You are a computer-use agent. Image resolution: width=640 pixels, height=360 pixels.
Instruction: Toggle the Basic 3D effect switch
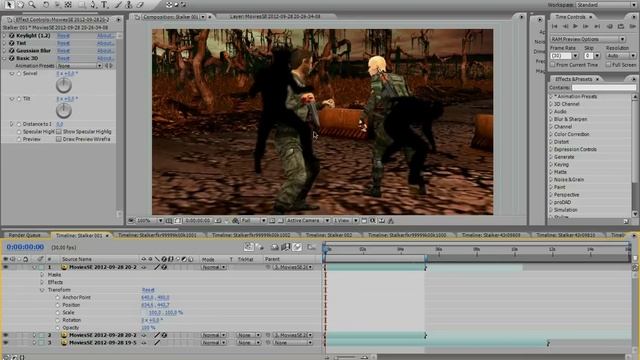(12, 58)
